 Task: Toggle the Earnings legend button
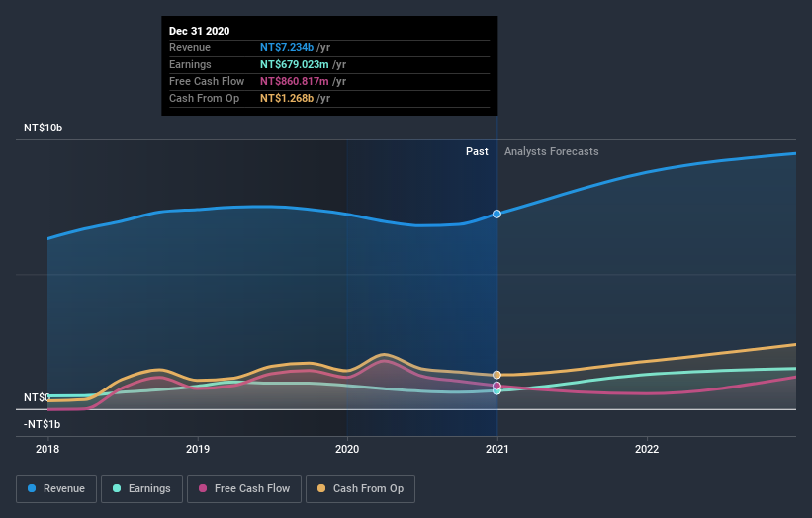point(141,489)
